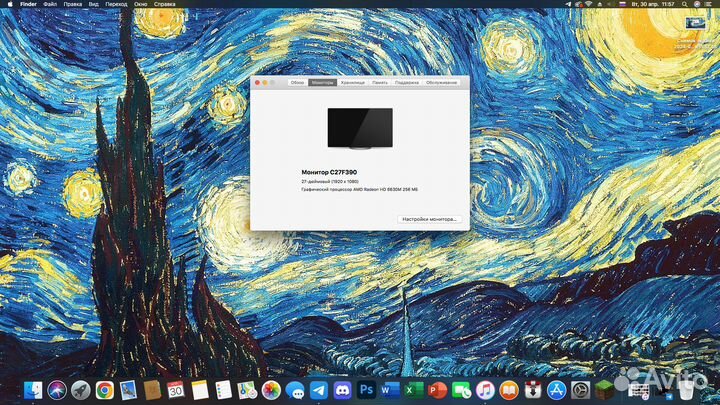The image size is (720, 405).
Task: Switch to the Хранилище tab
Action: pos(353,83)
